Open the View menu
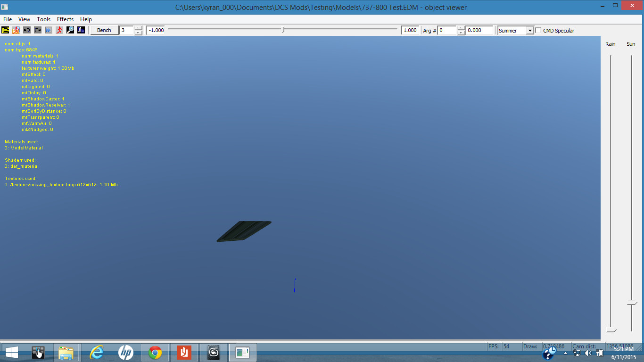 (24, 19)
